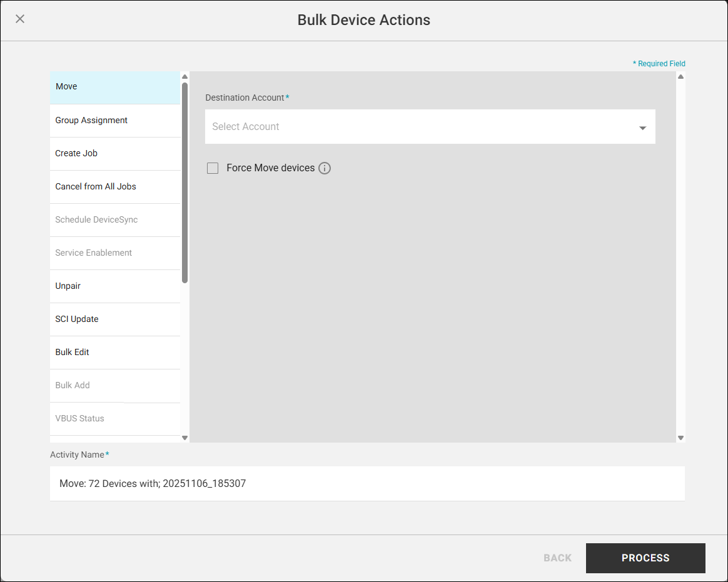
Task: Click the action list scroll down arrow
Action: tap(185, 438)
